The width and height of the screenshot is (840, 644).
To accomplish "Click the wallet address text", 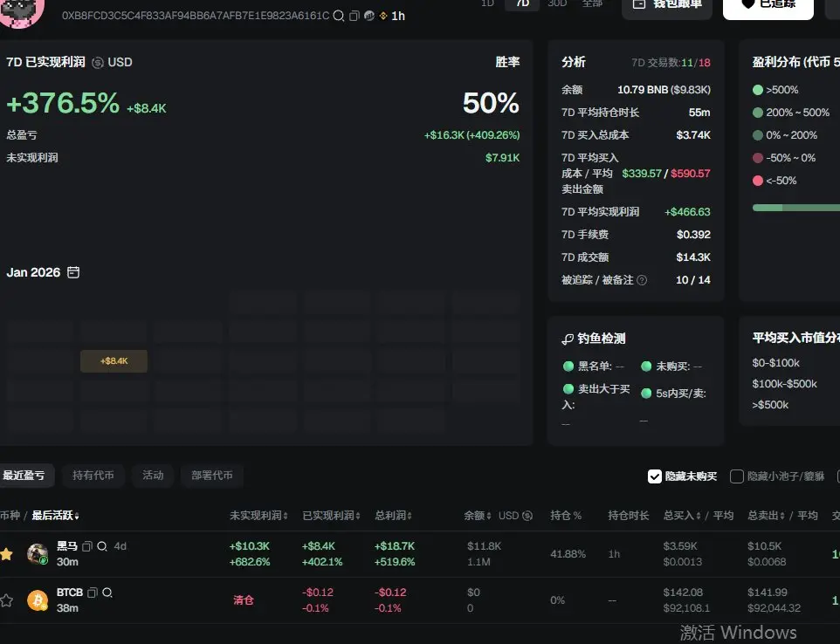I will (196, 16).
